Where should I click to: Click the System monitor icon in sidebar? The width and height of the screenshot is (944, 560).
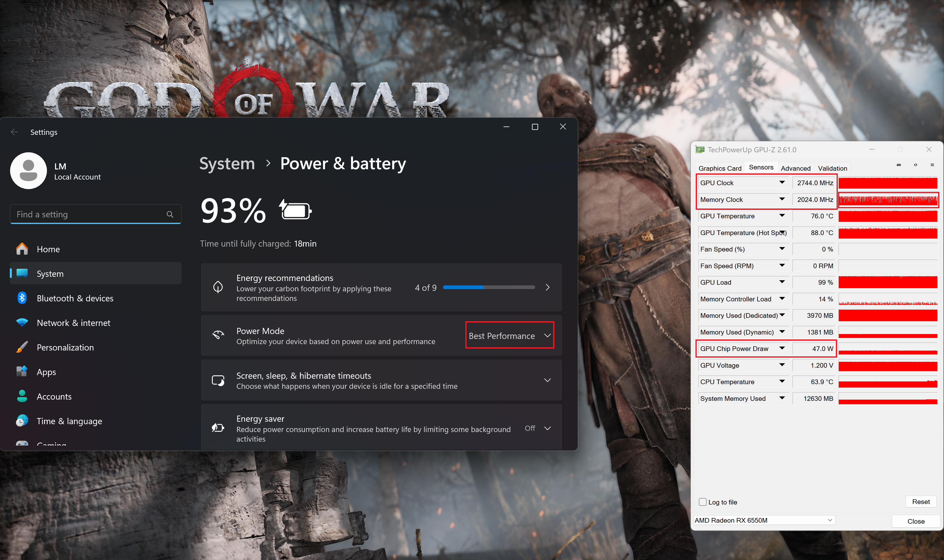[22, 273]
